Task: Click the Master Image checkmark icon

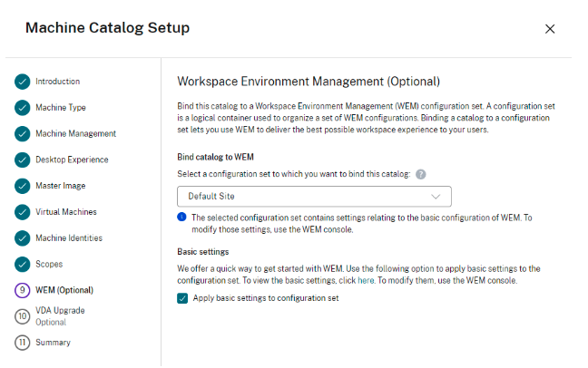Action: click(x=22, y=187)
